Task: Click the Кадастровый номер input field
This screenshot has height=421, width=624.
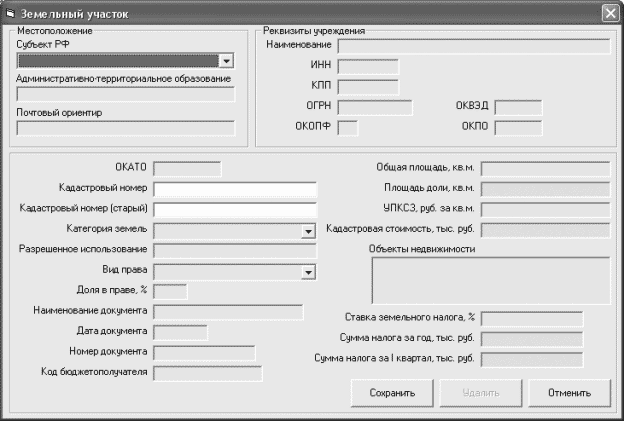Action: pos(234,188)
